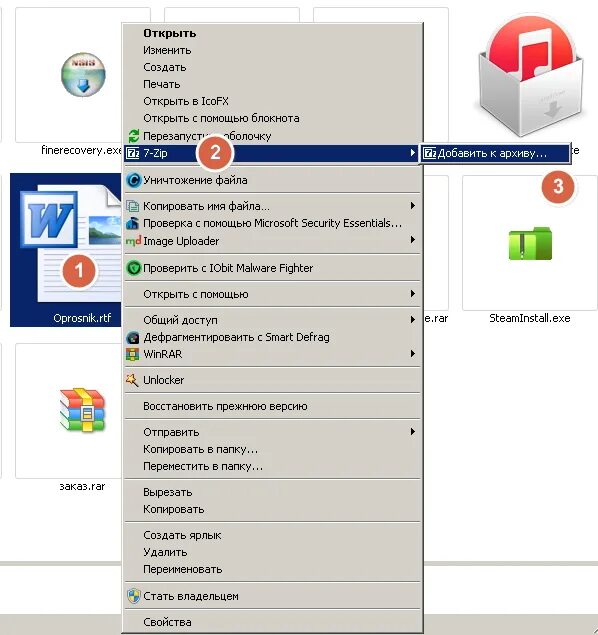Select the SteamInstall.exe green folder icon
Screen dimensions: 598x635
(x=530, y=243)
